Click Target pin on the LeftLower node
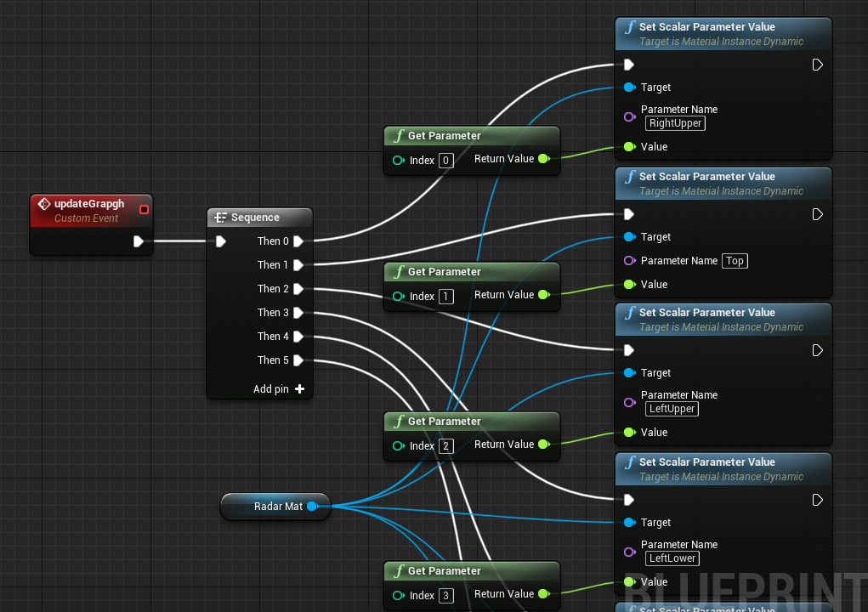Image resolution: width=868 pixels, height=612 pixels. click(x=629, y=523)
